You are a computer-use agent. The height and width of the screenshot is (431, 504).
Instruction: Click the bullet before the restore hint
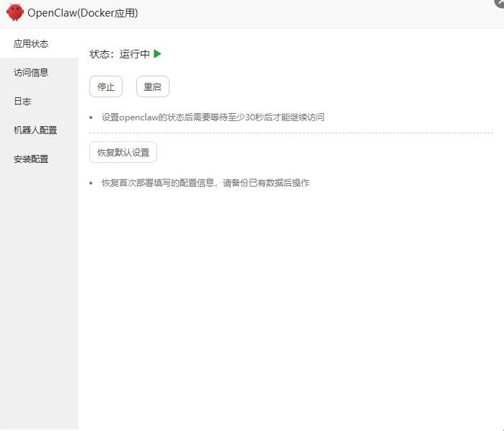(x=92, y=184)
